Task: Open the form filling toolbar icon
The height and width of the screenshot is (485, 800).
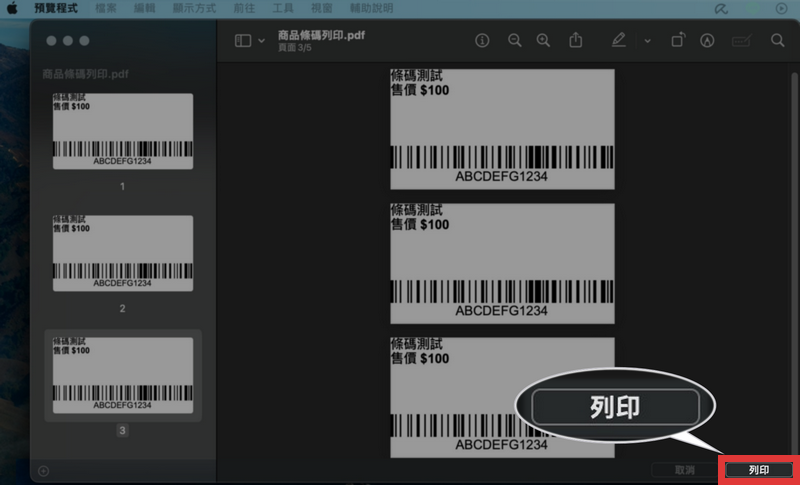Action: pyautogui.click(x=741, y=40)
